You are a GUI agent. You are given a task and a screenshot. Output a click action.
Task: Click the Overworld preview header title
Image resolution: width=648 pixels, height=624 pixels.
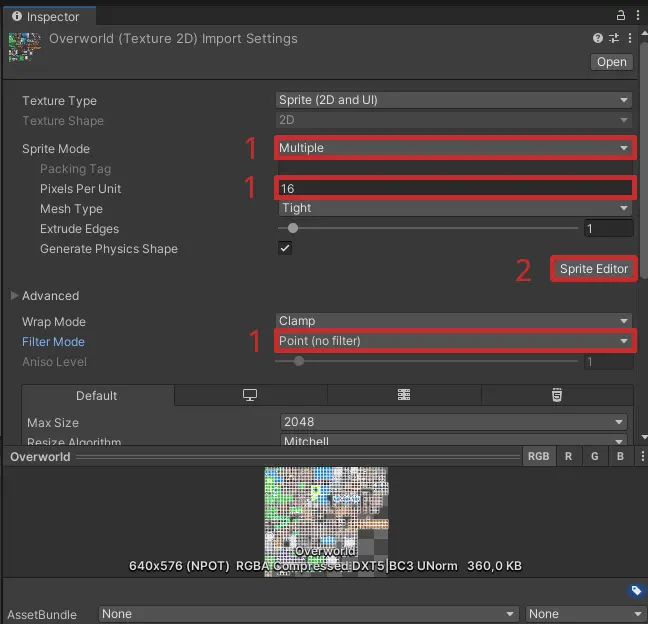(40, 457)
